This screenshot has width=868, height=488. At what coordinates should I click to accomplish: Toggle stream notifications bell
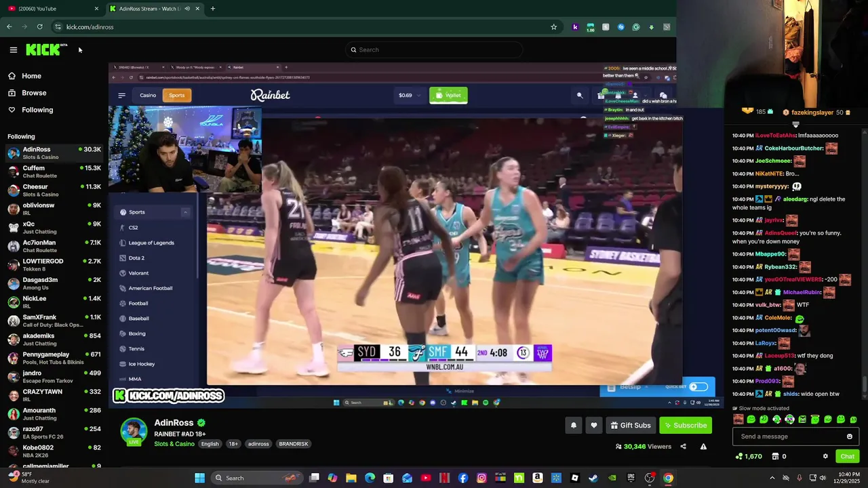pyautogui.click(x=574, y=426)
